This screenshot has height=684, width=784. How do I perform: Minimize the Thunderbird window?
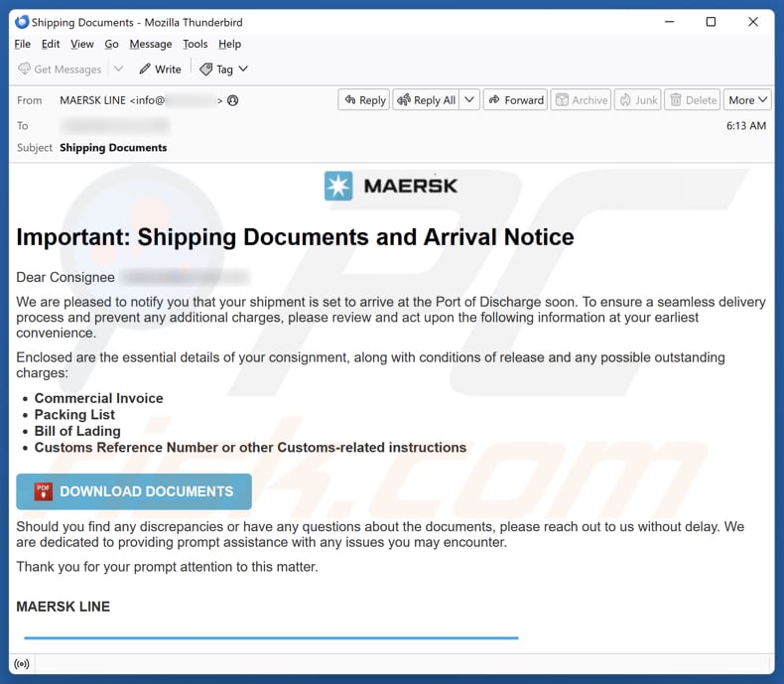(x=670, y=22)
